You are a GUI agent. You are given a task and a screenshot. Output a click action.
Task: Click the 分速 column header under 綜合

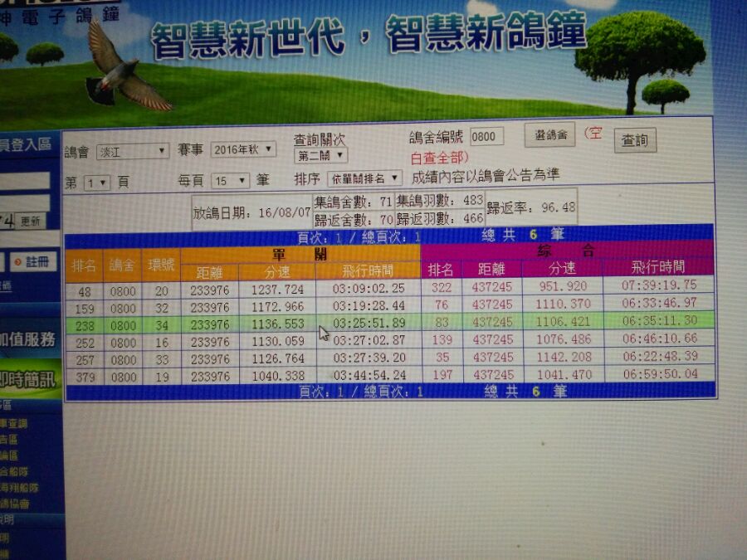pyautogui.click(x=562, y=269)
